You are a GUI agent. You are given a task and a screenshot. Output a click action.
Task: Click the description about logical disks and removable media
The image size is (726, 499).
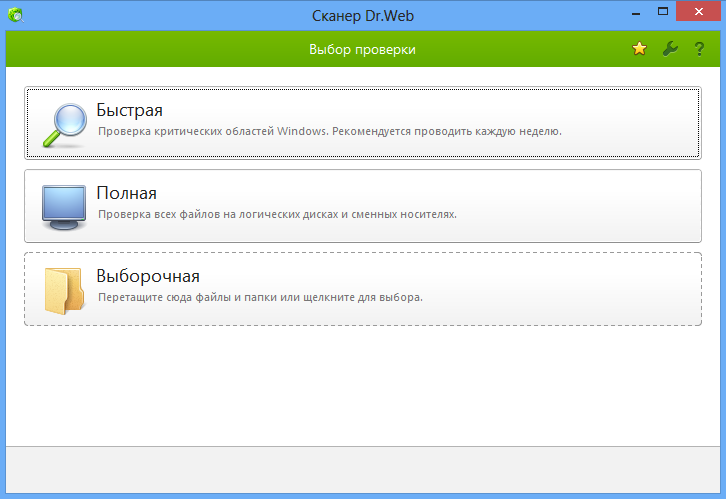click(277, 214)
